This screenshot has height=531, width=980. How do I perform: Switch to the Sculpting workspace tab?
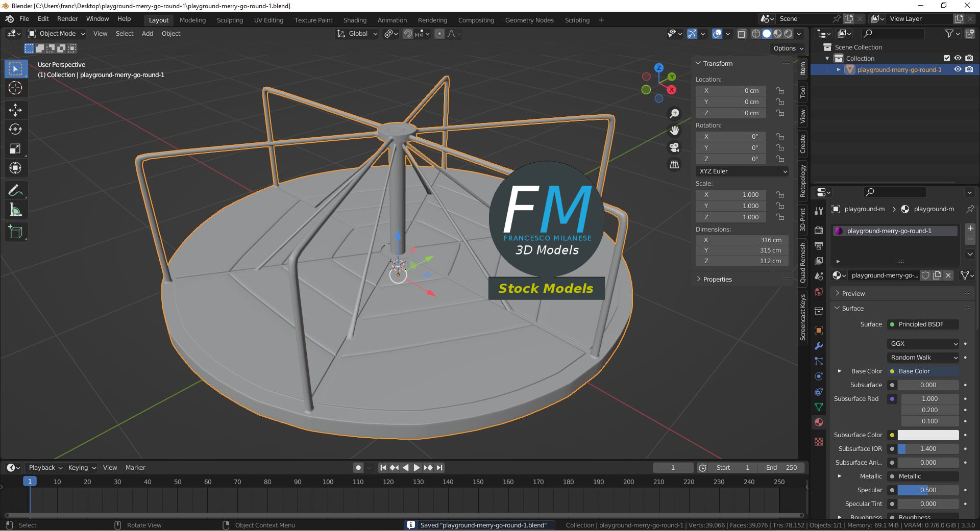click(230, 20)
